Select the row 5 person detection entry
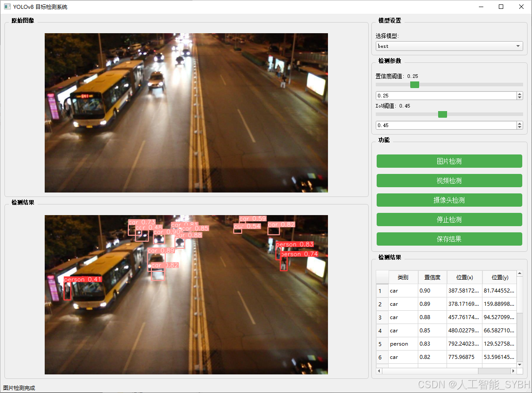 coord(425,344)
